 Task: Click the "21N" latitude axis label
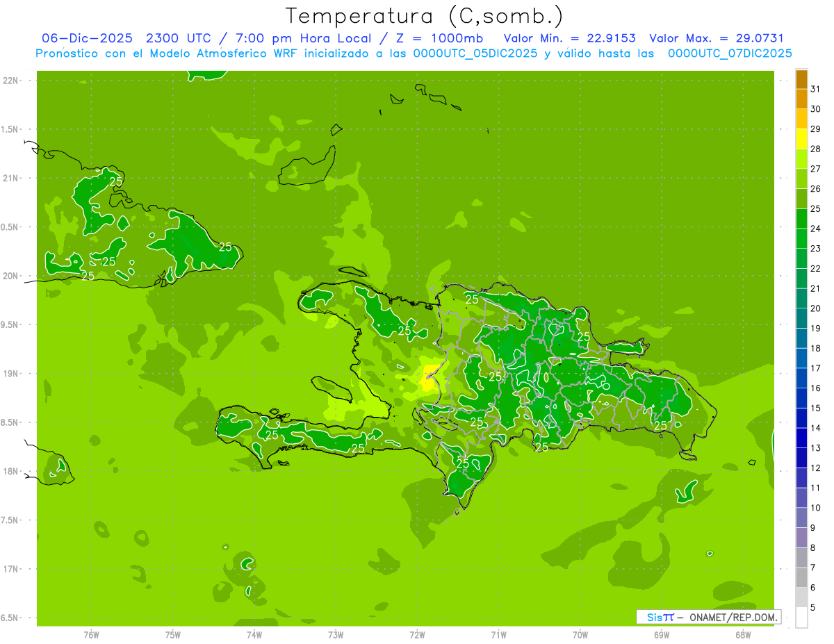click(11, 179)
